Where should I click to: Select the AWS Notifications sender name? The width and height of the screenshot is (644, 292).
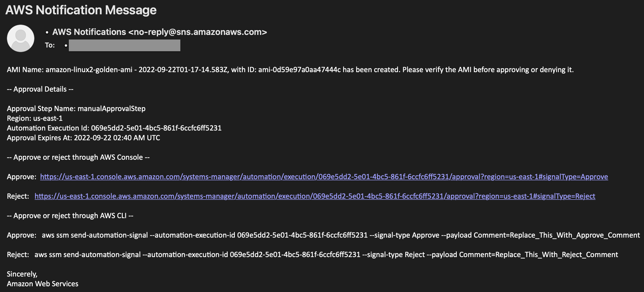89,32
